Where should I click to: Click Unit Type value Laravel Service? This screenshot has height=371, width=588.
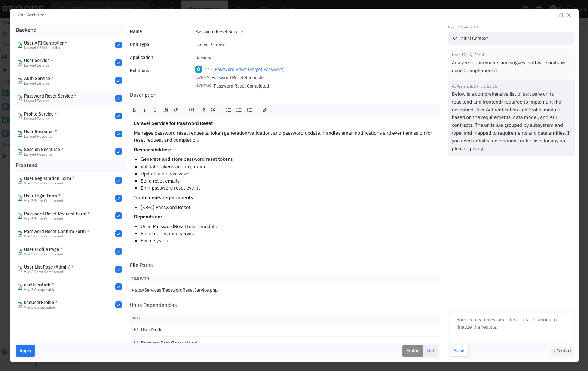coord(210,45)
